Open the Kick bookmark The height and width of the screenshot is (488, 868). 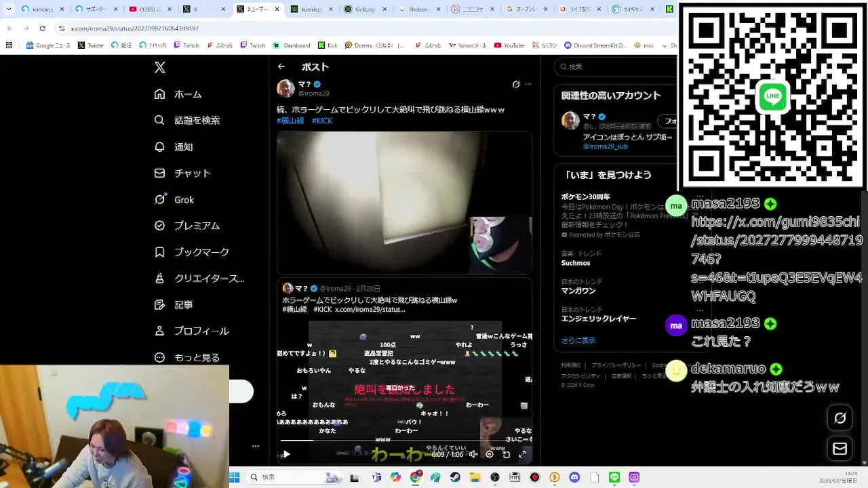click(x=328, y=45)
